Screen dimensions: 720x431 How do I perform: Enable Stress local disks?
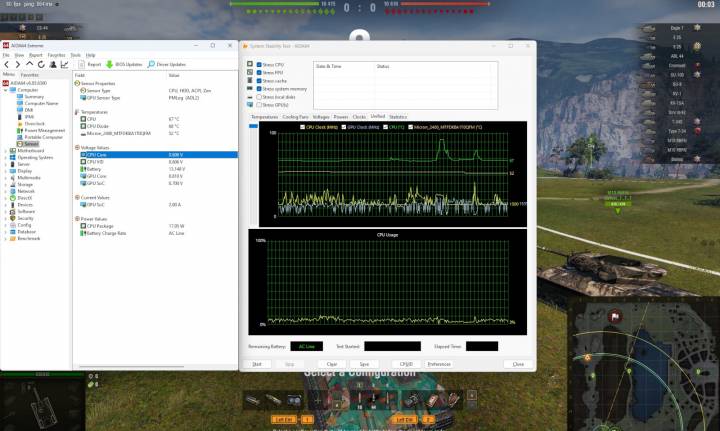tap(259, 97)
